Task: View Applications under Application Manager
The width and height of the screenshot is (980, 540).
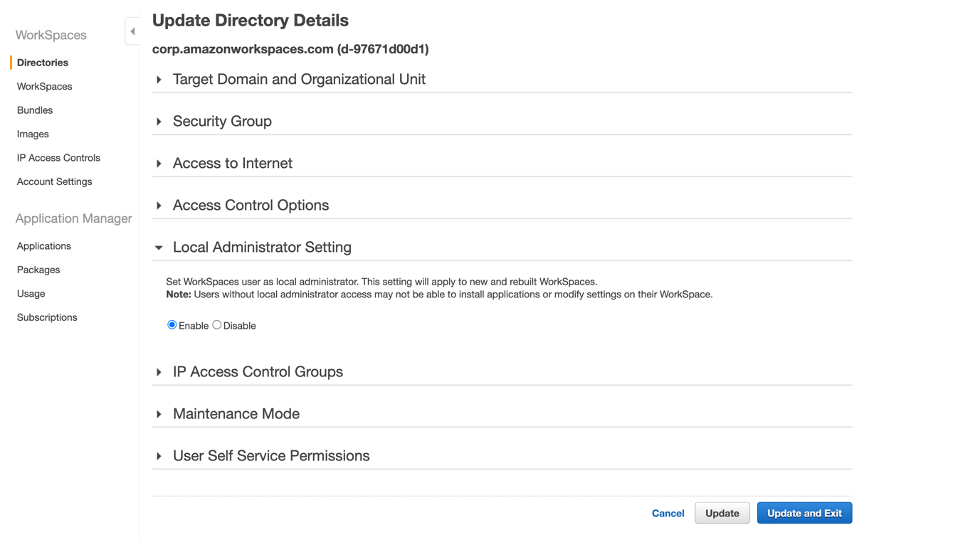Action: 43,245
